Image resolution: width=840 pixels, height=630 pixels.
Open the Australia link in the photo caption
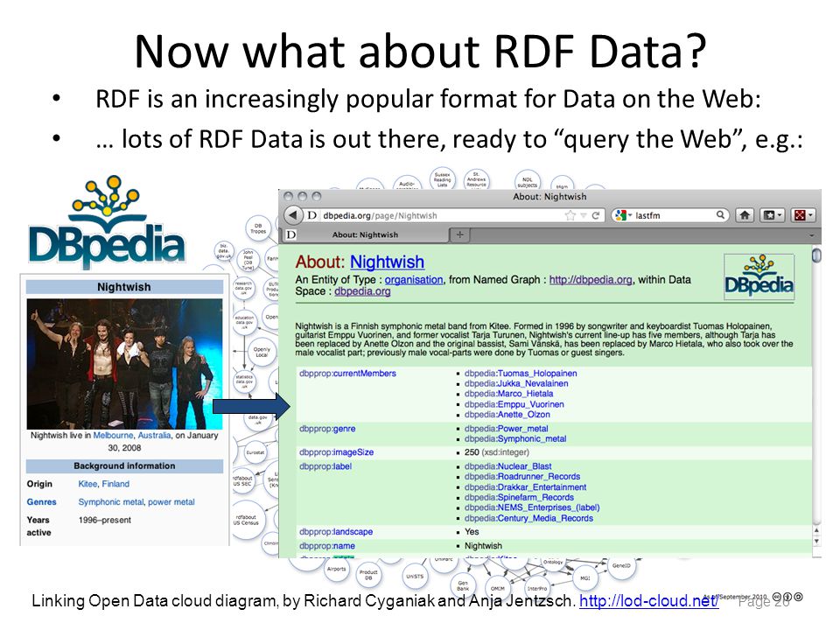click(x=154, y=436)
